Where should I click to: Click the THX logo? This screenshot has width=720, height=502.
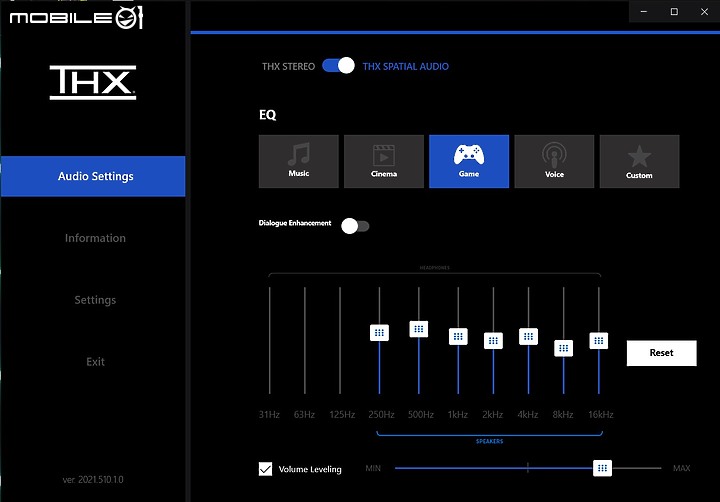[93, 82]
